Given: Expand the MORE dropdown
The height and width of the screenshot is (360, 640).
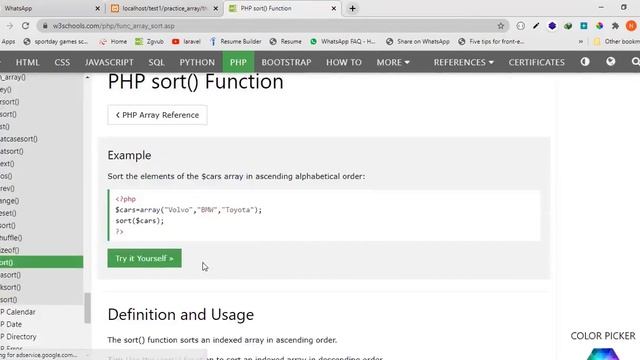Looking at the screenshot, I should [393, 62].
